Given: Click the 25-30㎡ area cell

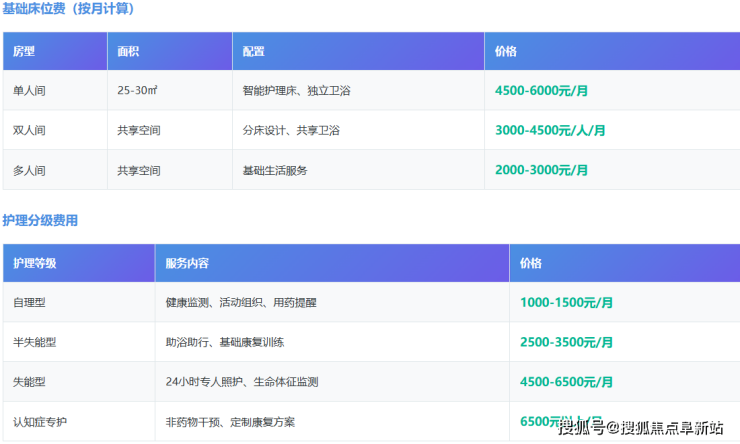Looking at the screenshot, I should (137, 90).
